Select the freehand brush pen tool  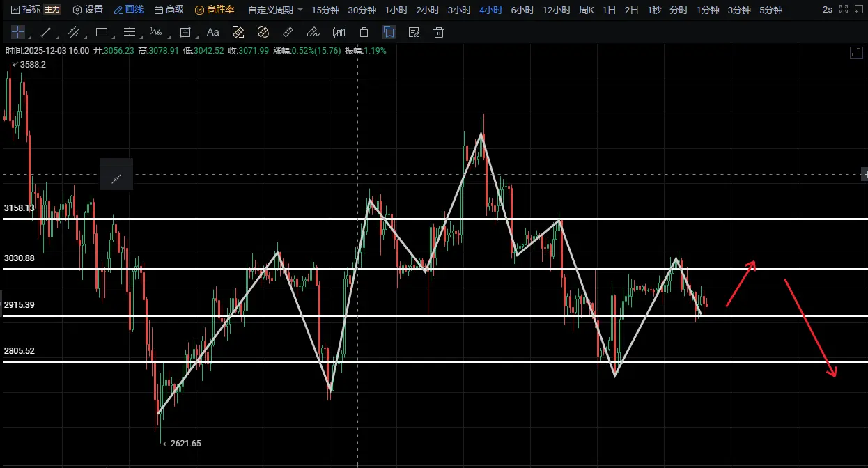tap(313, 32)
